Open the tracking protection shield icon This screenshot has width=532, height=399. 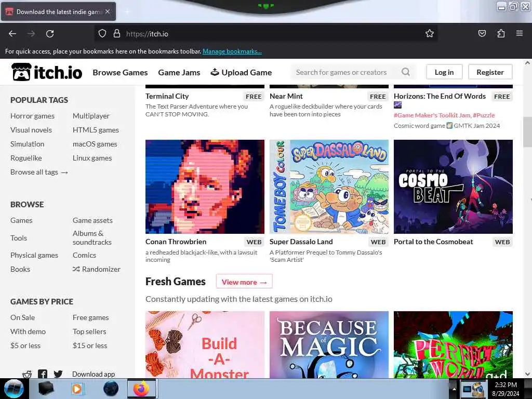(x=102, y=34)
